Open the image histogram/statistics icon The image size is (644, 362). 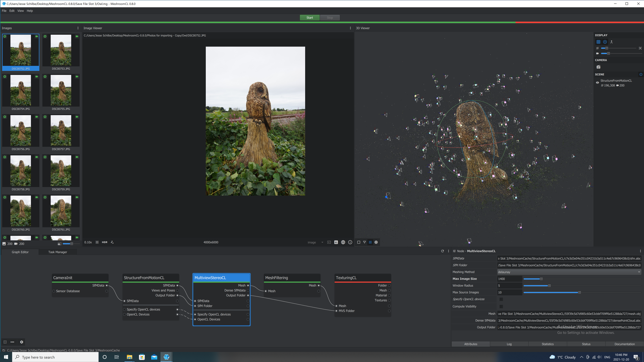336,242
